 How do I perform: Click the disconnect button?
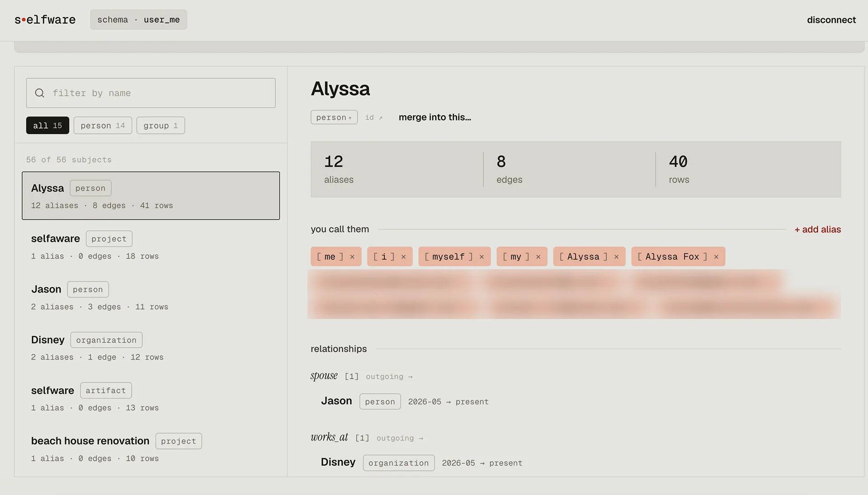831,20
